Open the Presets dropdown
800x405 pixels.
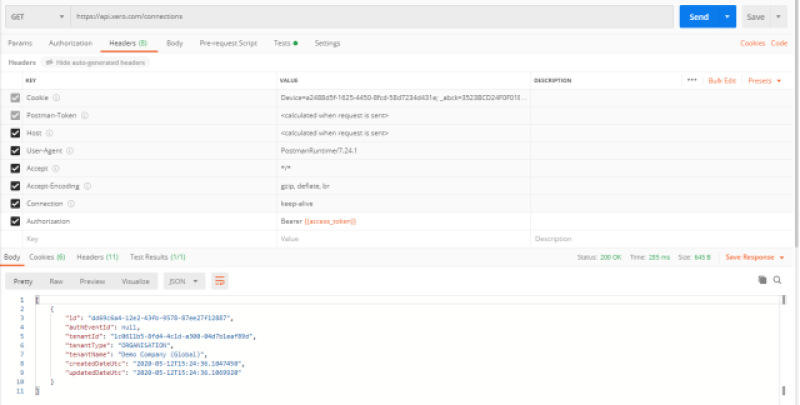point(764,81)
